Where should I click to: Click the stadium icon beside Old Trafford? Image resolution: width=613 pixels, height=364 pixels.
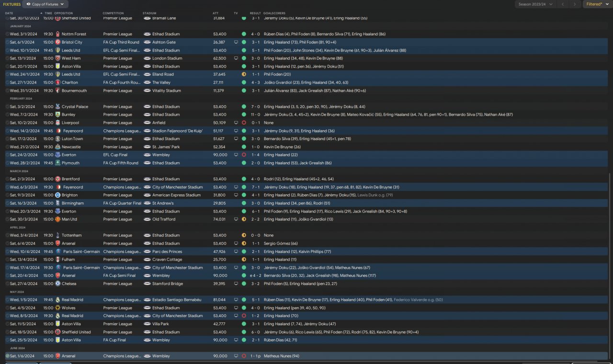pyautogui.click(x=147, y=219)
